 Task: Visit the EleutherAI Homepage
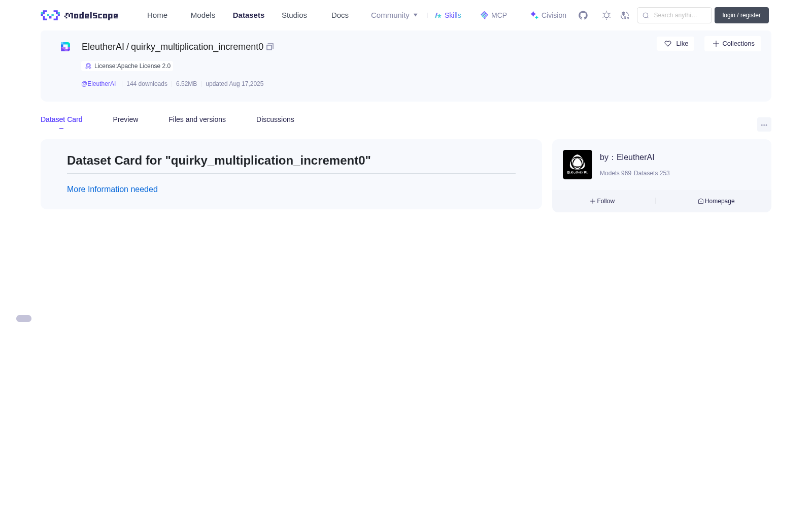(716, 201)
